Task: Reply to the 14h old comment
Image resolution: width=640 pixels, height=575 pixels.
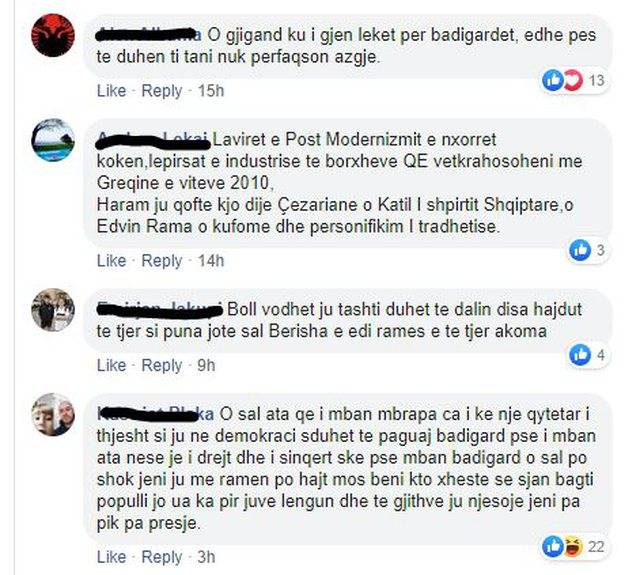Action: 162,260
